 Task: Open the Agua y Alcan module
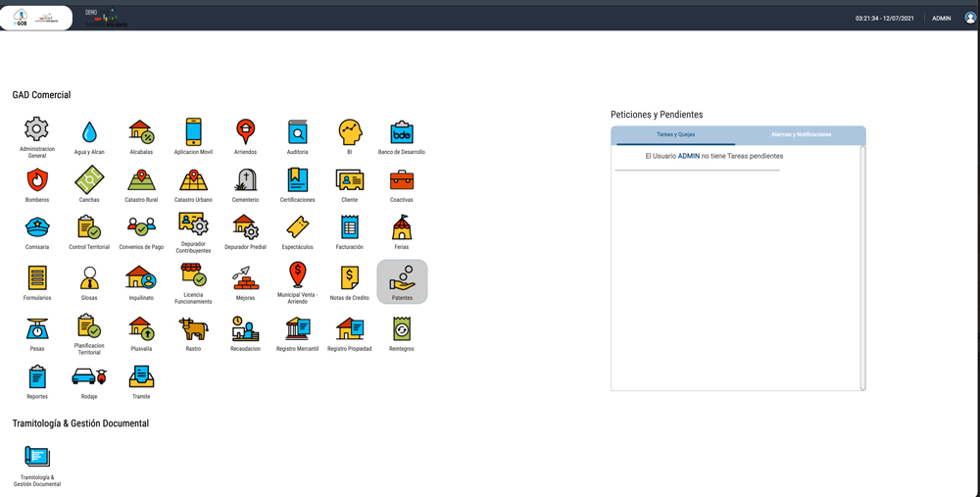tap(89, 132)
